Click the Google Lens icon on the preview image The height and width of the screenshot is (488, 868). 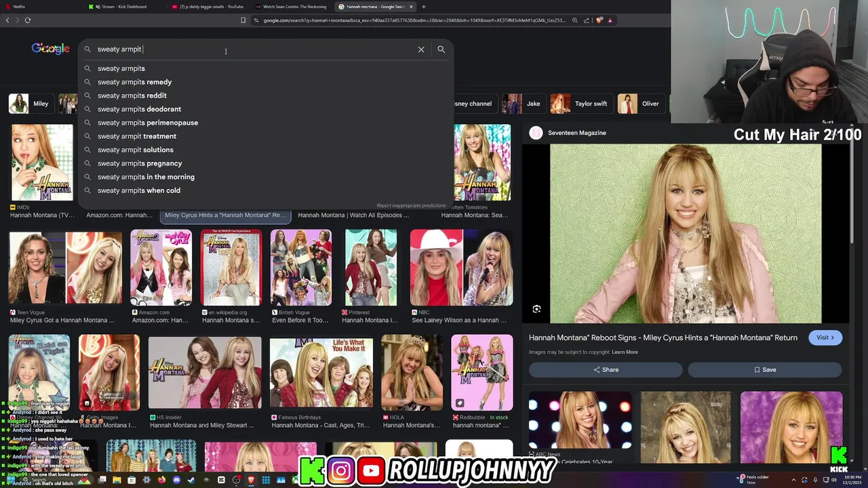click(x=536, y=309)
